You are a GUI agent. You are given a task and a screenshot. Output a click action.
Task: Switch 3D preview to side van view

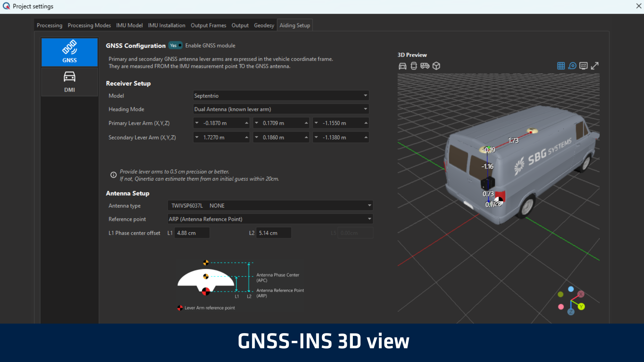point(425,66)
